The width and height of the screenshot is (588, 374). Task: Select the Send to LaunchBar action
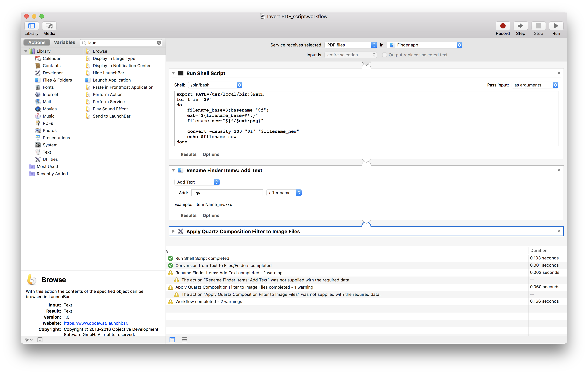coord(111,116)
